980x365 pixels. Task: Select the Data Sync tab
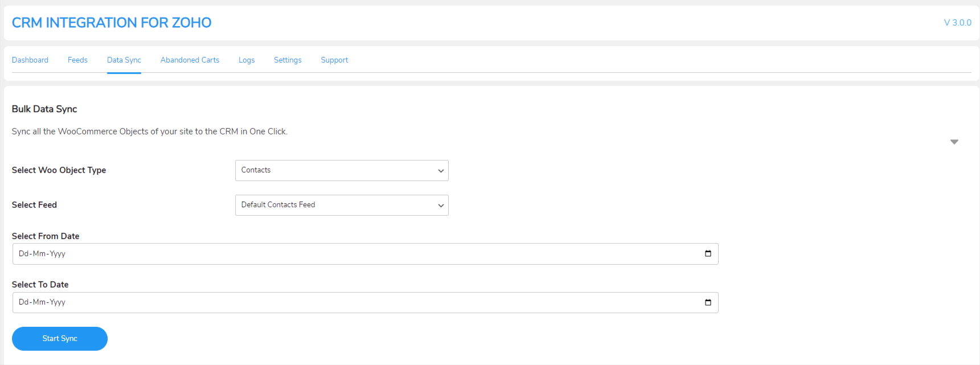point(124,60)
